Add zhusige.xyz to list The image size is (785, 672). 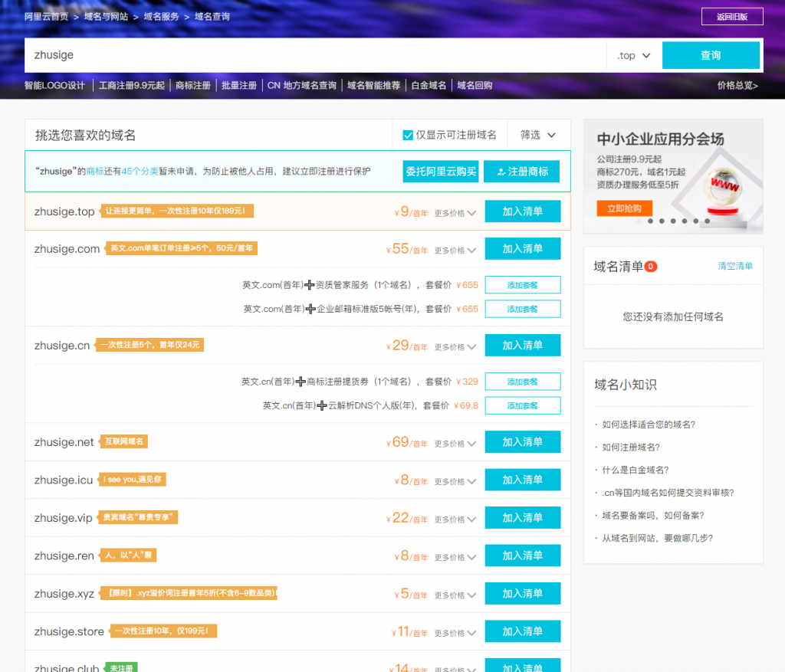coord(523,593)
